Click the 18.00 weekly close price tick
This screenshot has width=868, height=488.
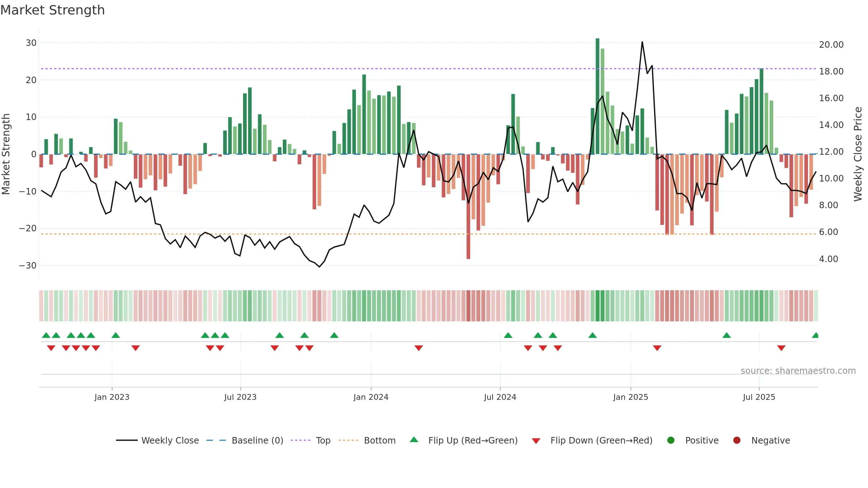(831, 71)
